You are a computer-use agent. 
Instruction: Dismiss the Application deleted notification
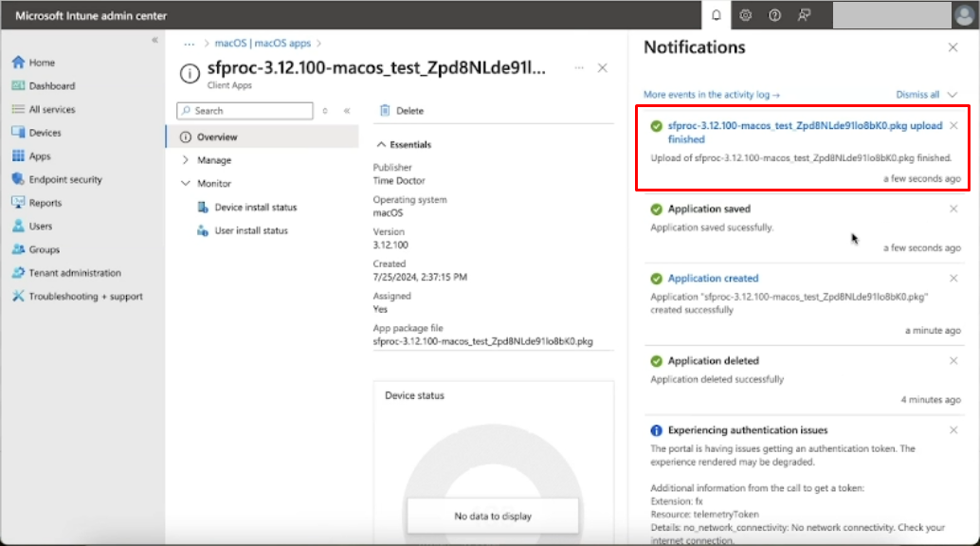click(x=953, y=361)
